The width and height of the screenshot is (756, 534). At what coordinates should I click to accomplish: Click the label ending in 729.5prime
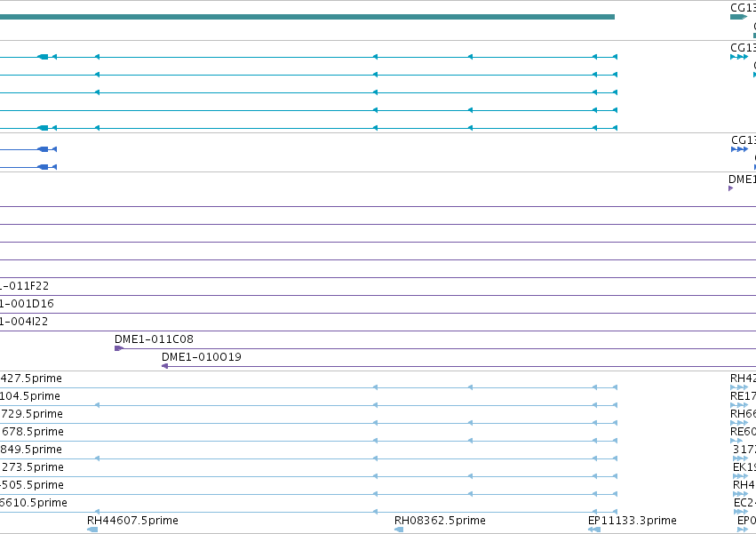tap(31, 414)
